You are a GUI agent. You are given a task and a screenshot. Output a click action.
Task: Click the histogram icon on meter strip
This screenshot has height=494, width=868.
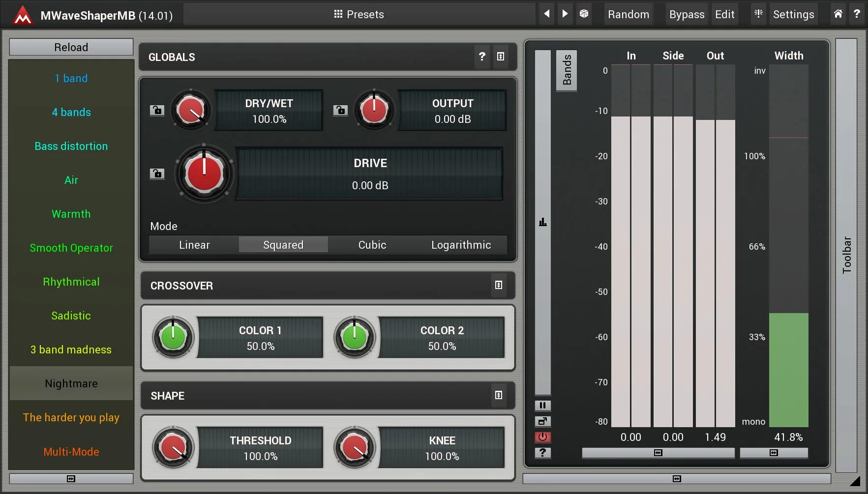pos(542,222)
